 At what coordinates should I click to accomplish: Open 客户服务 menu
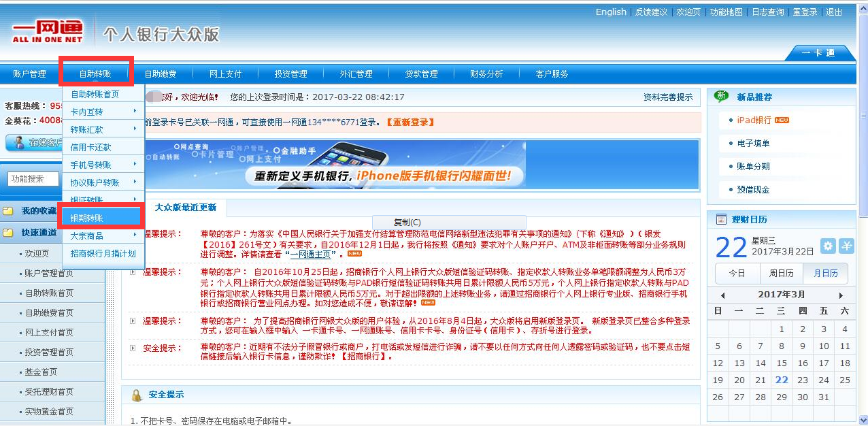pos(552,73)
